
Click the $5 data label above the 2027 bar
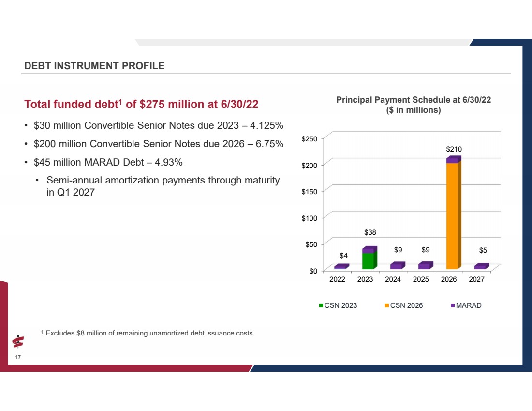point(483,250)
